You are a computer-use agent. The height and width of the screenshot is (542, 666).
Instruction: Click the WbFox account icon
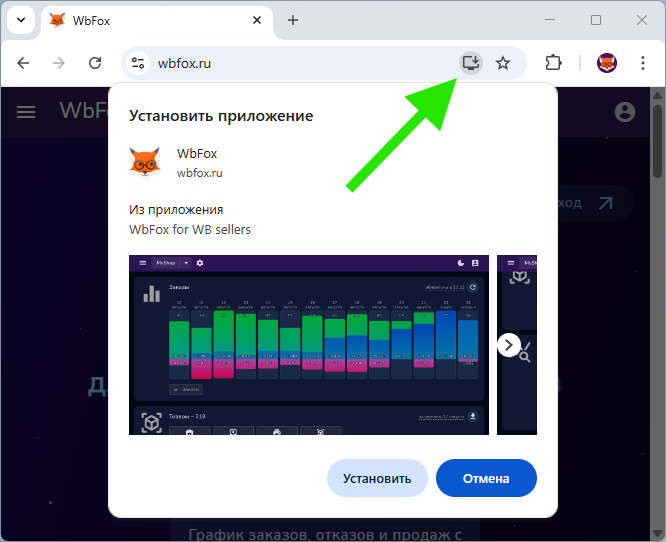(x=626, y=112)
